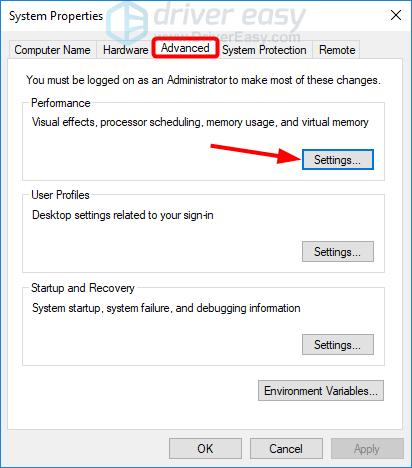Image resolution: width=412 pixels, height=468 pixels.
Task: Open Environment Variables dialog
Action: coord(321,390)
